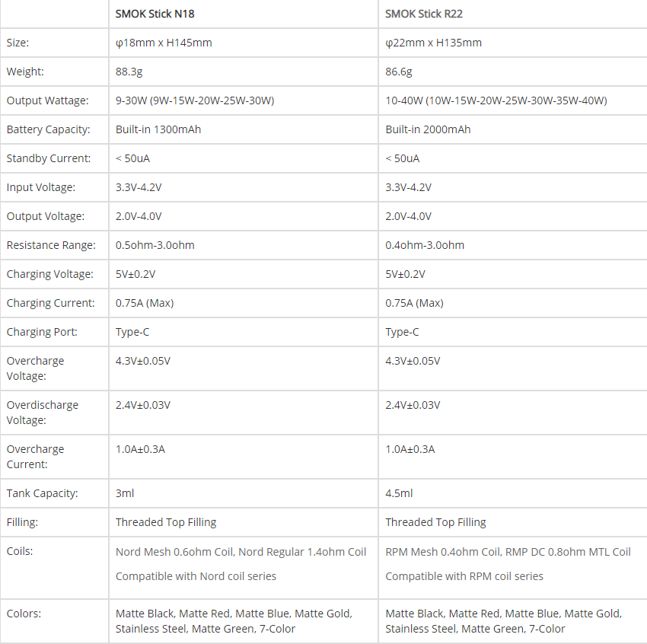Image resolution: width=647 pixels, height=644 pixels.
Task: Select the Output Wattage row label
Action: click(47, 100)
